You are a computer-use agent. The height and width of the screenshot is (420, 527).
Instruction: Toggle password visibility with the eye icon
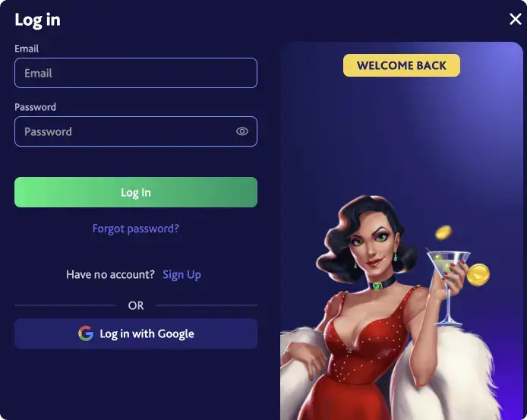242,131
